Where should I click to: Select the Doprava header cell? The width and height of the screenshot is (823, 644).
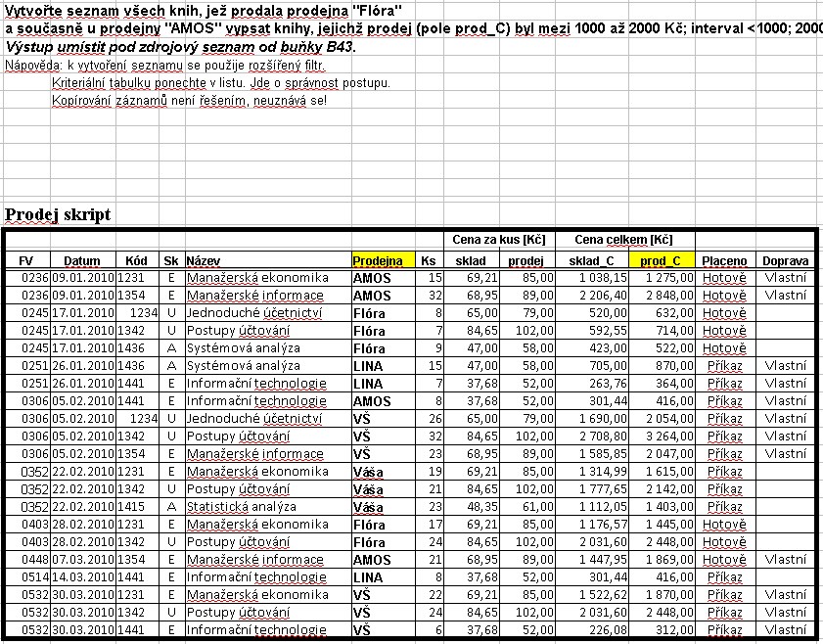pos(786,261)
